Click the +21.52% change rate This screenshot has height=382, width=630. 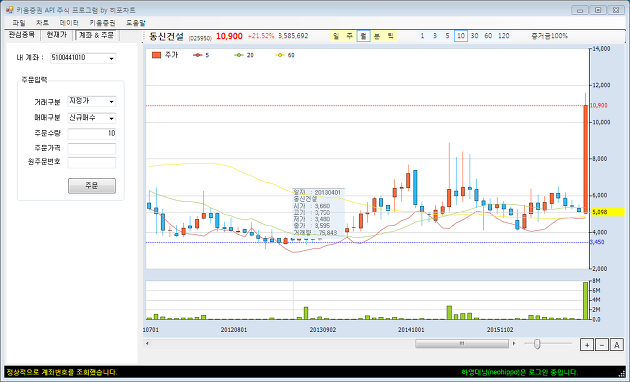[261, 36]
